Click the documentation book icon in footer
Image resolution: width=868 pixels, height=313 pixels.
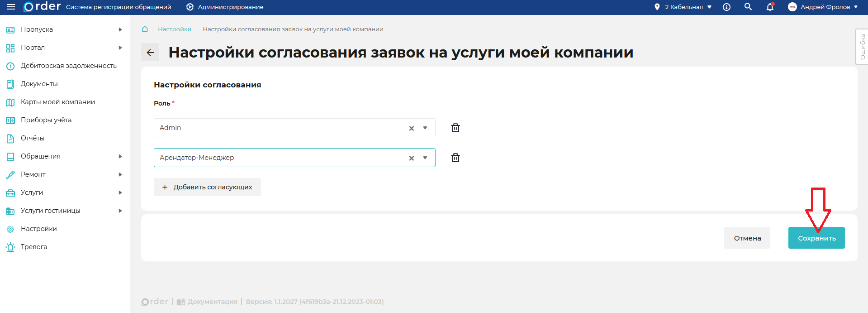[x=181, y=302]
